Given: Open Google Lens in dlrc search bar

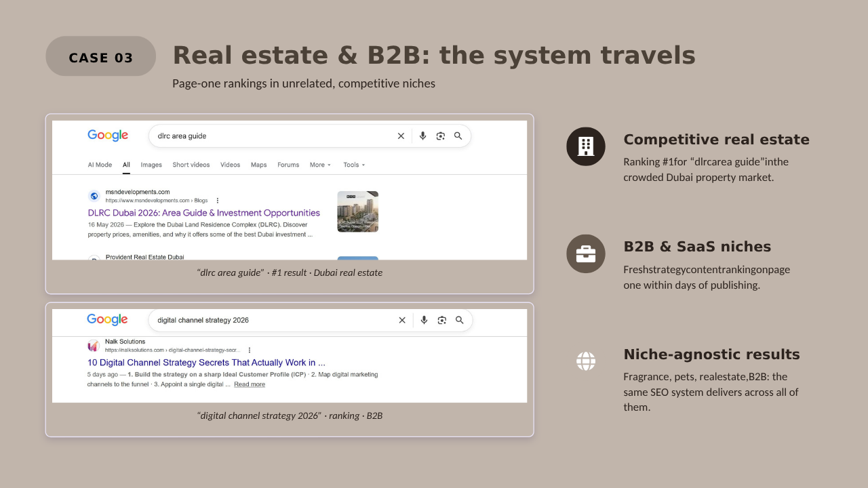Looking at the screenshot, I should pos(441,136).
